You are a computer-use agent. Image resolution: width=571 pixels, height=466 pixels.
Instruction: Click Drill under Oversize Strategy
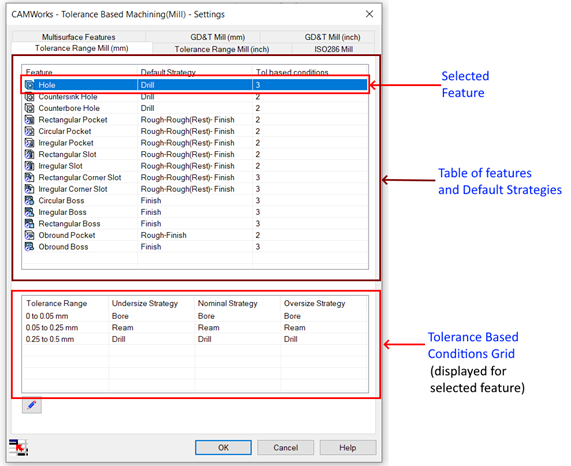[291, 339]
